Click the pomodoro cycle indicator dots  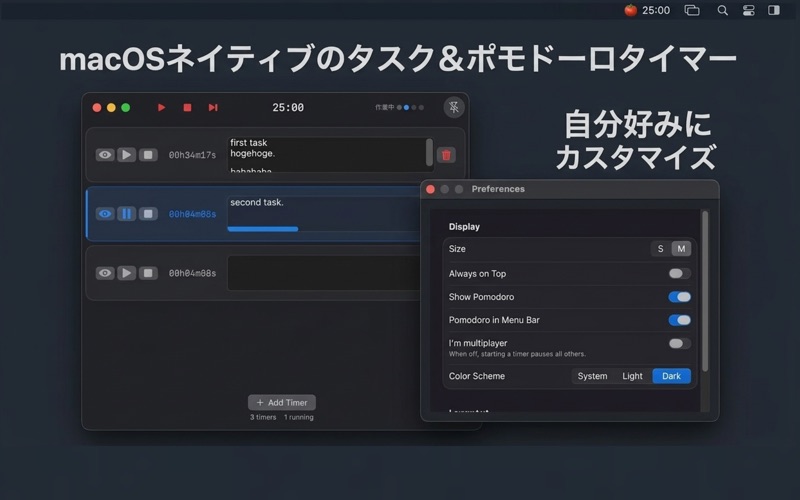pyautogui.click(x=410, y=108)
